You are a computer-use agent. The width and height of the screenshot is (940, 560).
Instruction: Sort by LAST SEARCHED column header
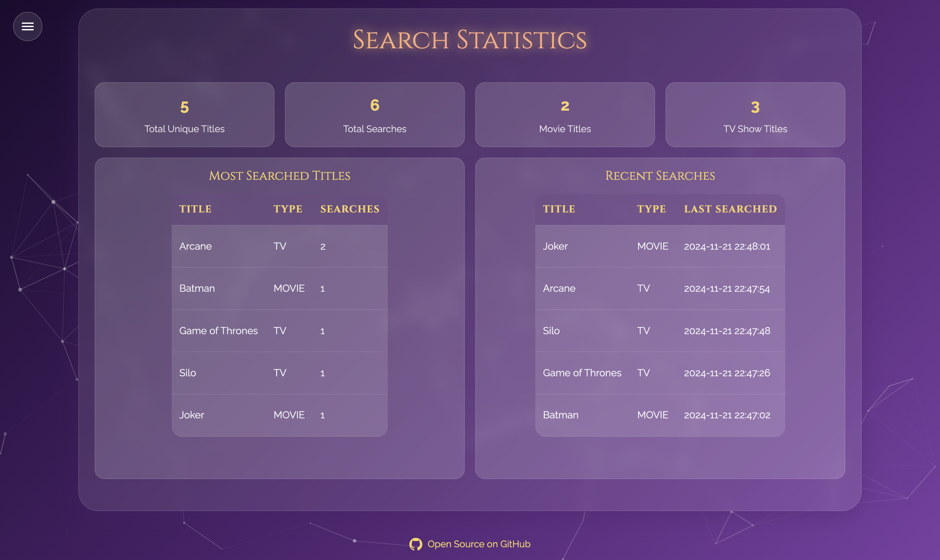point(730,209)
